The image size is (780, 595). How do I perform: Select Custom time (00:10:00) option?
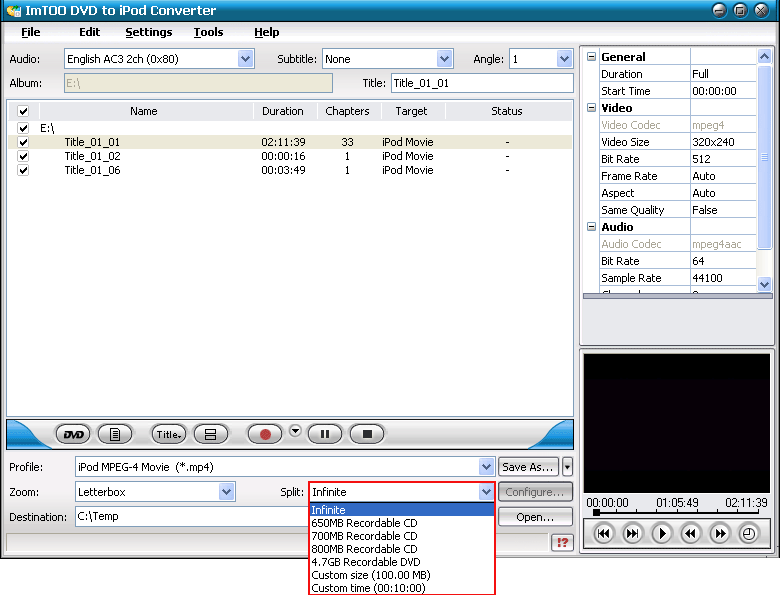coord(401,588)
